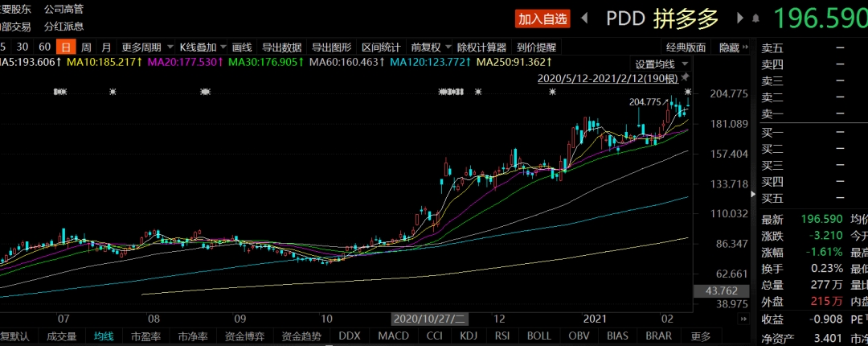This screenshot has width=868, height=346.
Task: Open the 2020/5/12-2021/2/12(190根) date range link
Action: (608, 79)
